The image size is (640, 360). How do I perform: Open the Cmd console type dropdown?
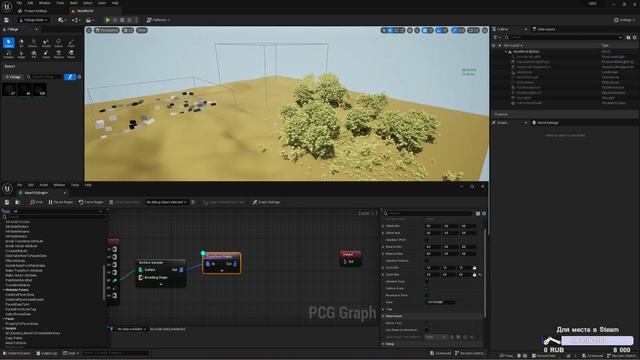tap(72, 353)
